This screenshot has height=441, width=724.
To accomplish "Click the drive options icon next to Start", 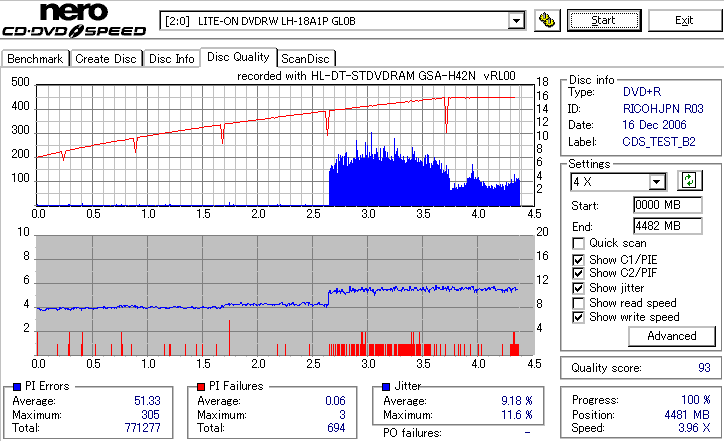I will coord(547,21).
